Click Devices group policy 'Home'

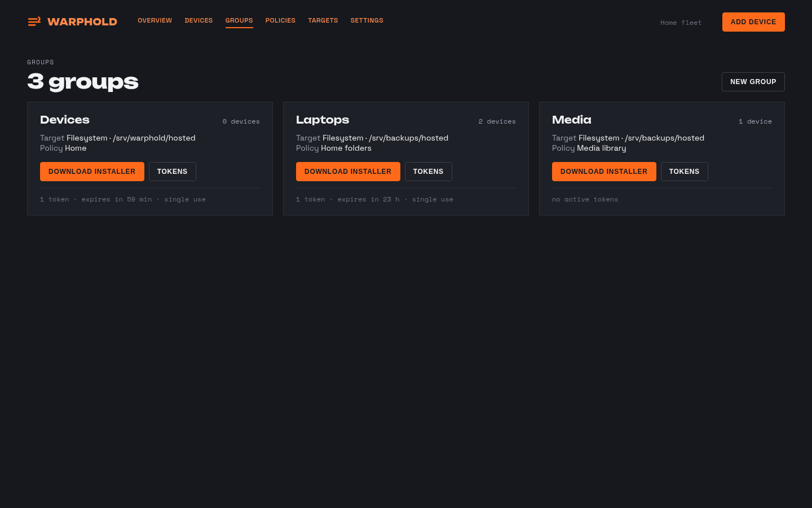76,148
